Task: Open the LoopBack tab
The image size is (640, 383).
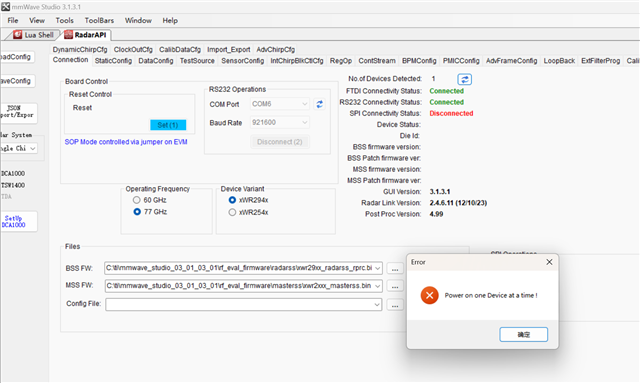Action: coord(559,61)
